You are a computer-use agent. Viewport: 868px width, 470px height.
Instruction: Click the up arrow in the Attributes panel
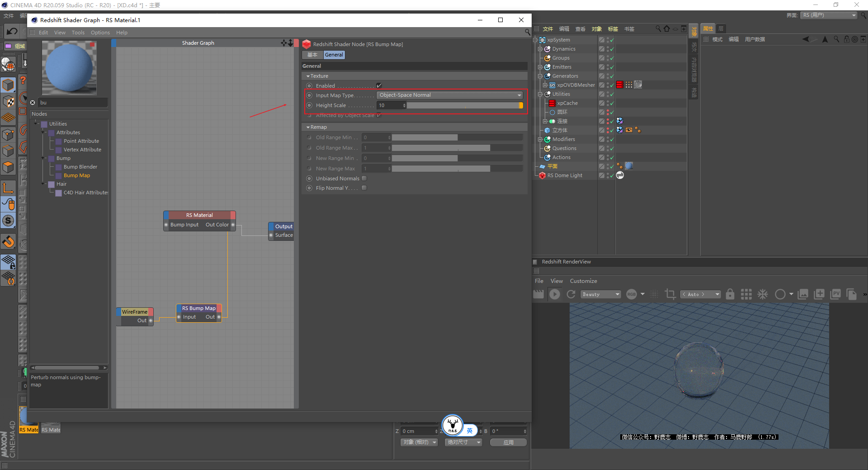[825, 39]
